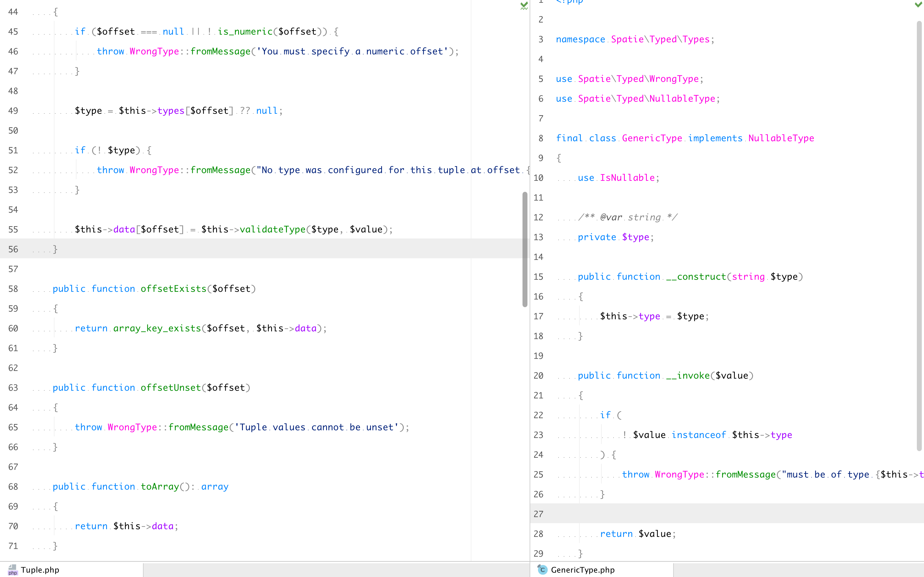This screenshot has height=577, width=924.
Task: Click the php file icon beside Tuple.php
Action: (x=13, y=569)
